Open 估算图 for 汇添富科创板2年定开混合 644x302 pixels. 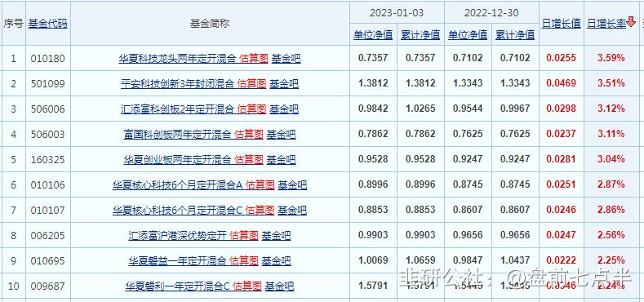[251, 109]
